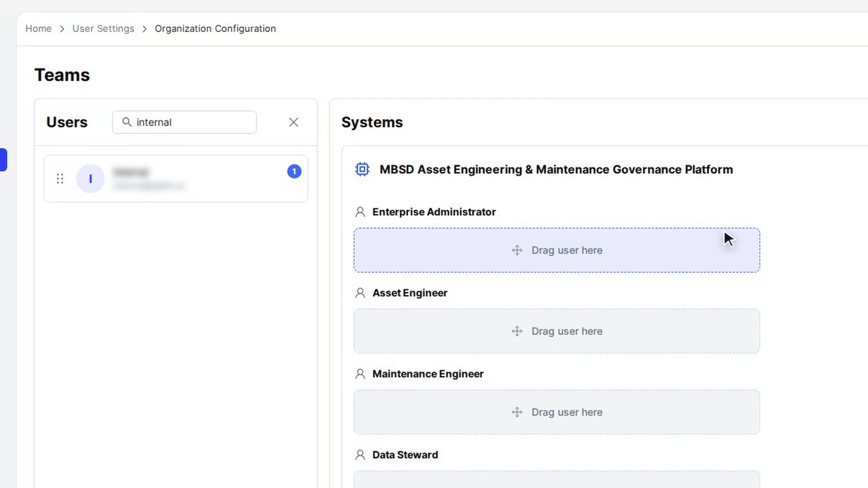Image resolution: width=868 pixels, height=488 pixels.
Task: Click the Asset Engineer role label
Action: click(410, 293)
